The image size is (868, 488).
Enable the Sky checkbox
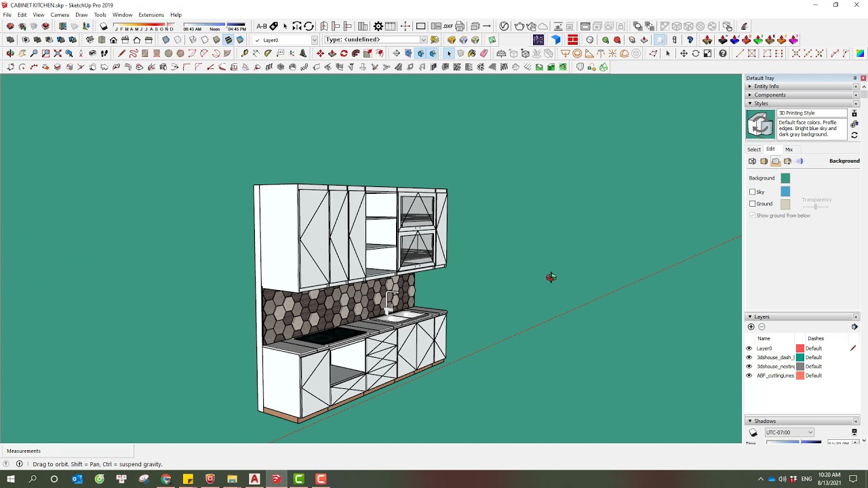(752, 192)
